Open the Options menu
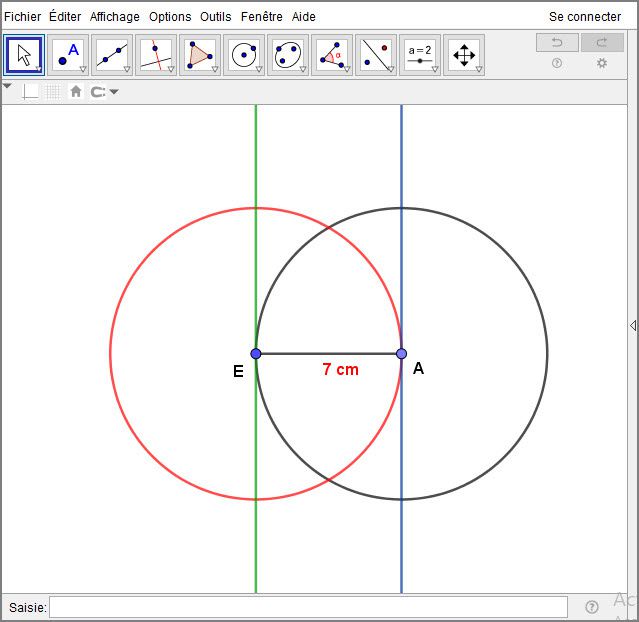This screenshot has width=639, height=622. [170, 17]
